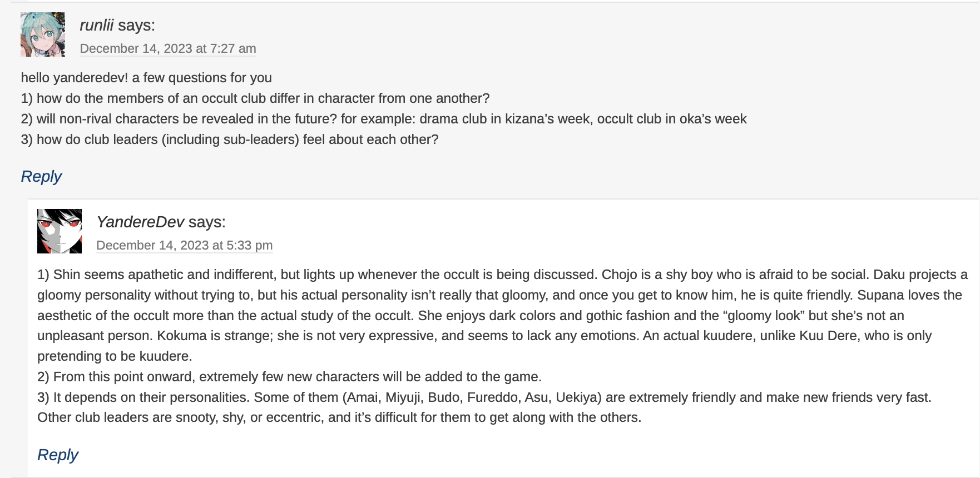Screen dimensions: 980x478
Task: Open the 7:27 am comment permalink
Action: [168, 48]
